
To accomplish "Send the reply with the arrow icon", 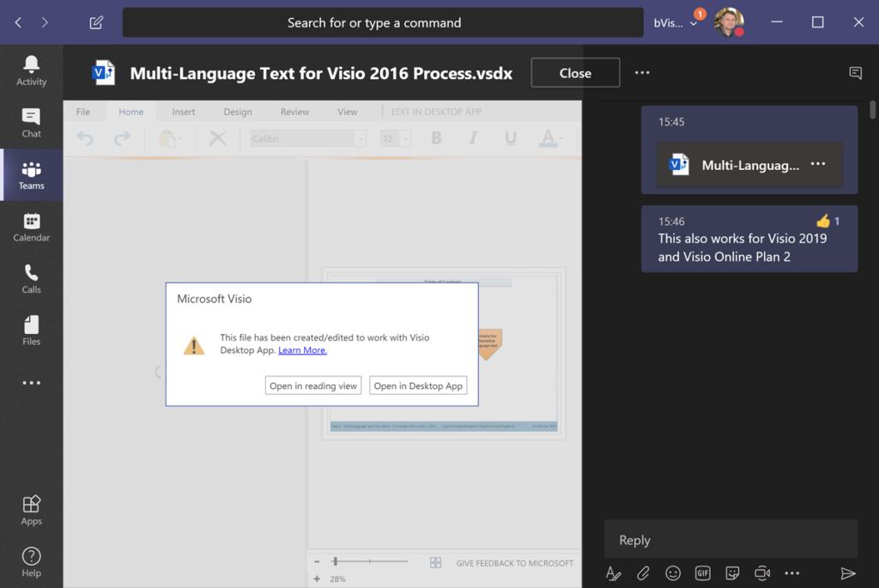I will tap(849, 573).
